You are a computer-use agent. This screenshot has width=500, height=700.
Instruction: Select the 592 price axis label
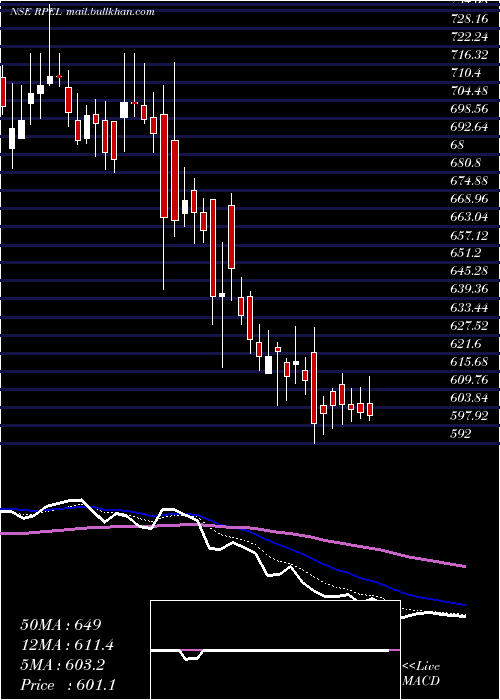[x=461, y=433]
